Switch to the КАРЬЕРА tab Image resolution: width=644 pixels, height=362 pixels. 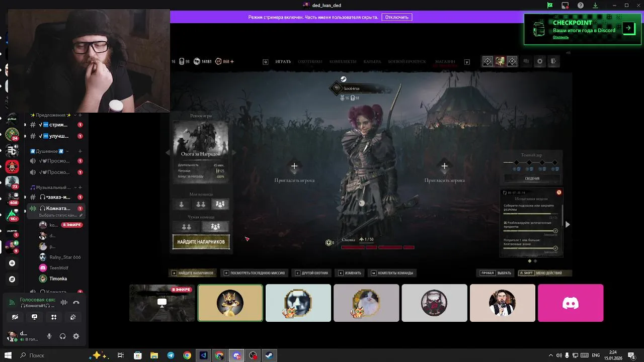(372, 62)
